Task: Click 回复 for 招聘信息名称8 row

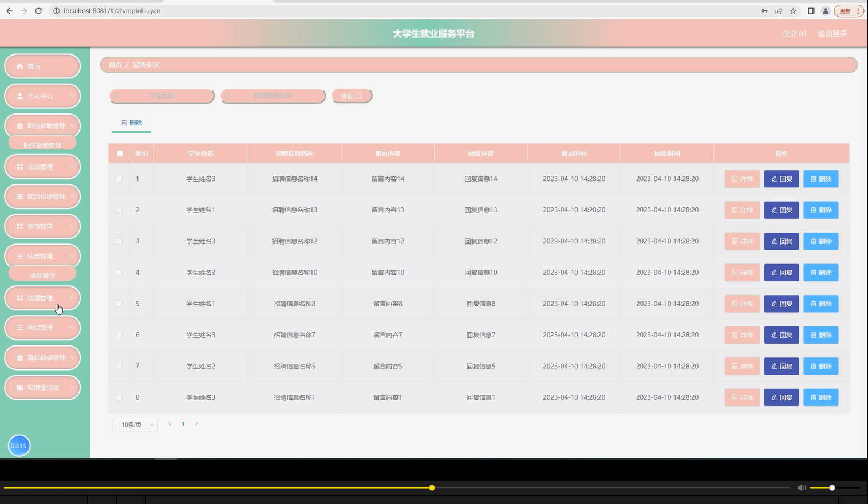Action: pos(782,304)
